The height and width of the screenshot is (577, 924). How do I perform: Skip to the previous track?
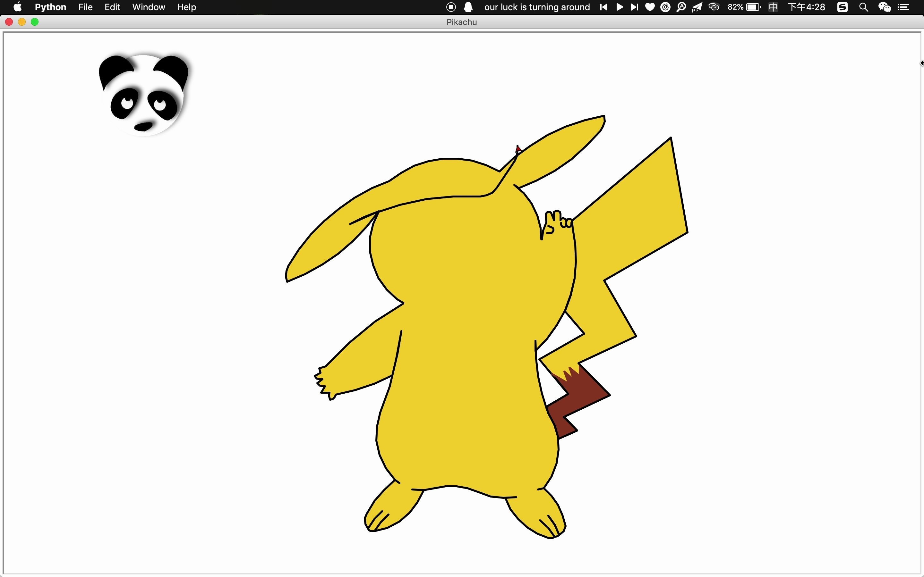click(x=604, y=7)
